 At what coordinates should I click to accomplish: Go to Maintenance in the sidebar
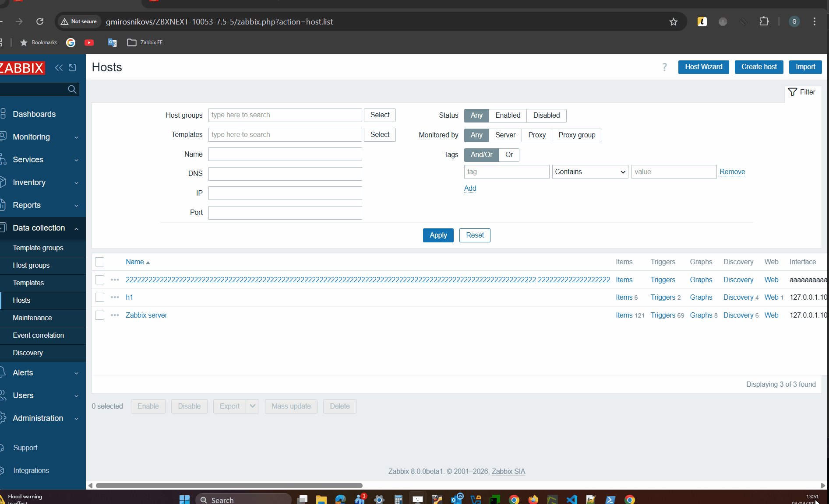[x=32, y=318]
